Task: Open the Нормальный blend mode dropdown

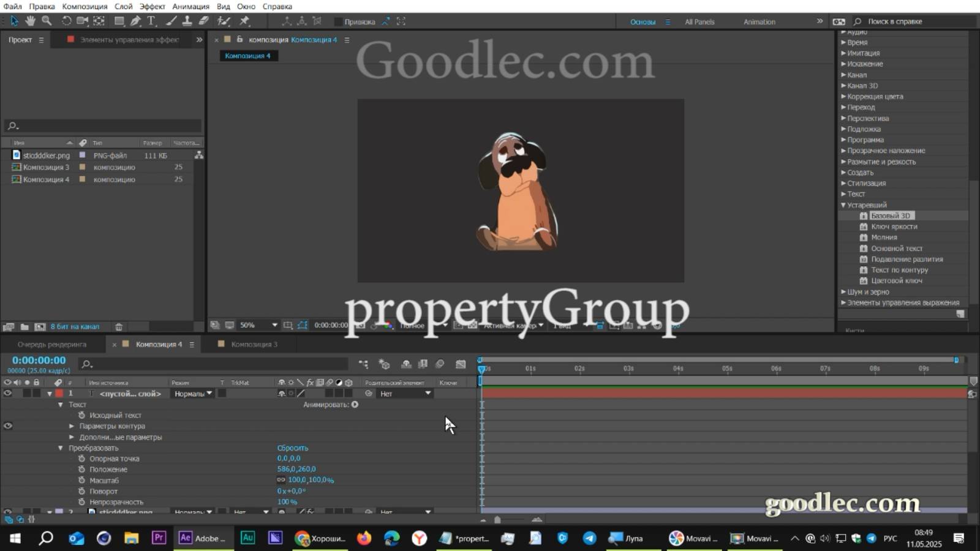Action: coord(192,394)
